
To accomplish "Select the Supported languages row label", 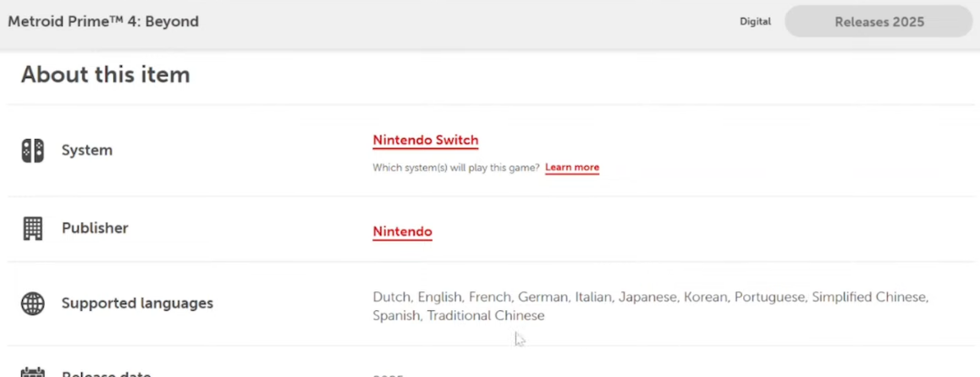I will click(x=137, y=303).
